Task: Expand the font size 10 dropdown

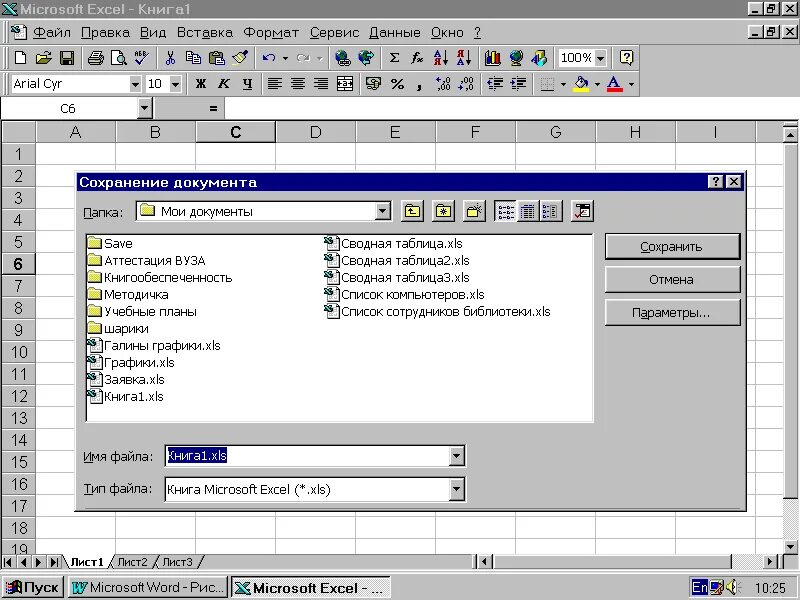Action: pos(175,84)
